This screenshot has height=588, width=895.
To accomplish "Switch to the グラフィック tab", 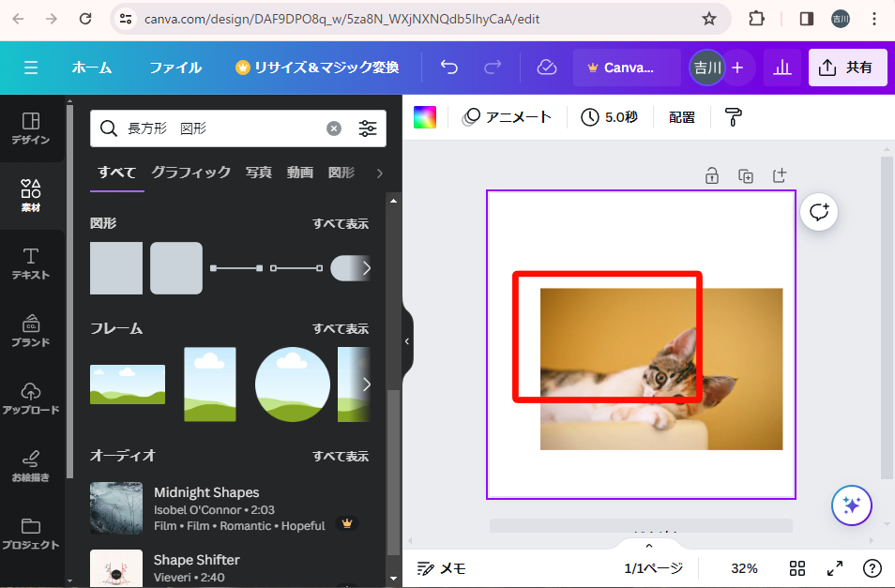I will (x=190, y=173).
